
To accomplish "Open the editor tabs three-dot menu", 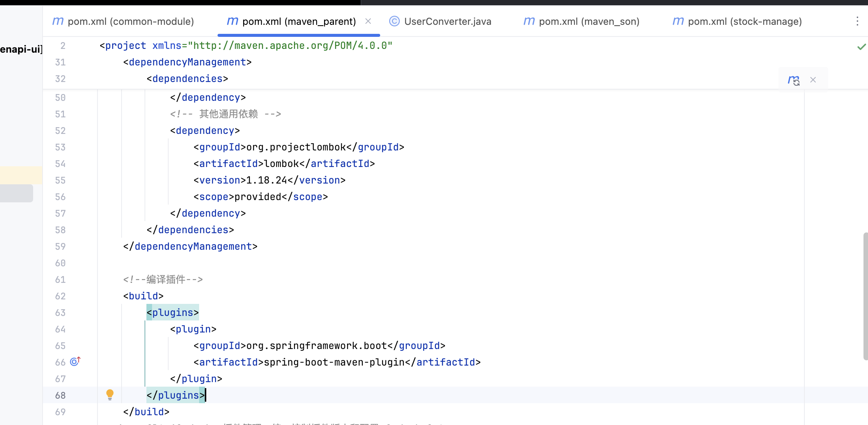I will [x=857, y=21].
